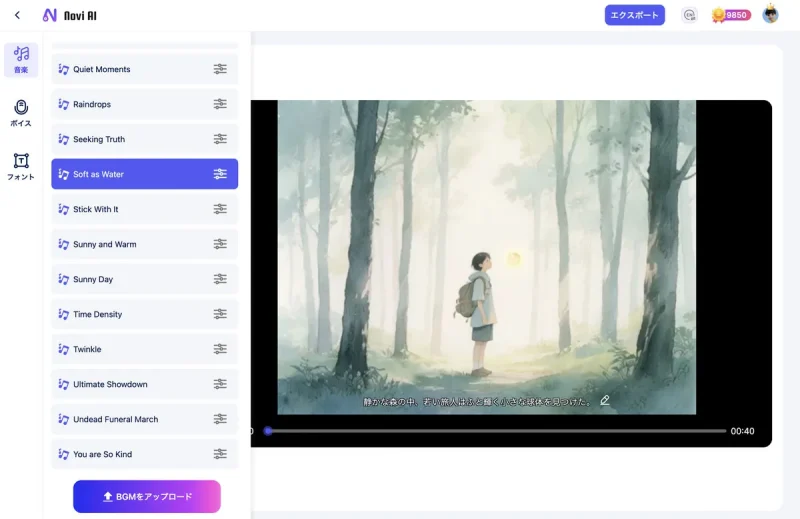Click the Novi AI logo
The image size is (800, 519).
(x=70, y=15)
